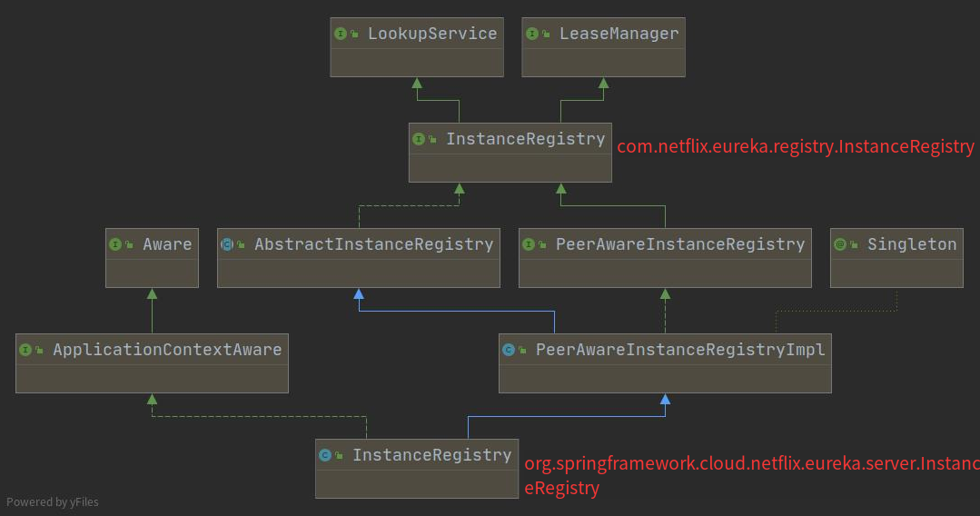Click the public visibility icon on LeaseManager
This screenshot has height=516, width=980.
pyautogui.click(x=546, y=34)
